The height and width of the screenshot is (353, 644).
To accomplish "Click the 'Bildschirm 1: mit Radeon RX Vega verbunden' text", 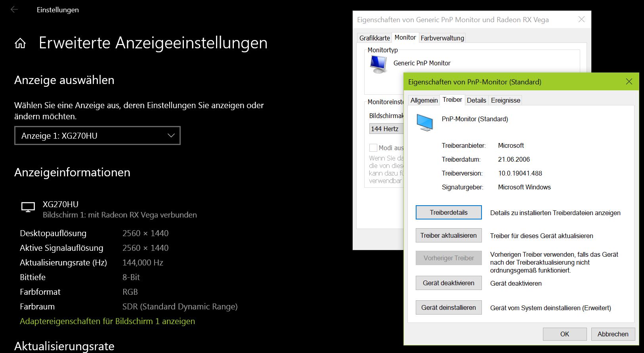I will [x=120, y=215].
